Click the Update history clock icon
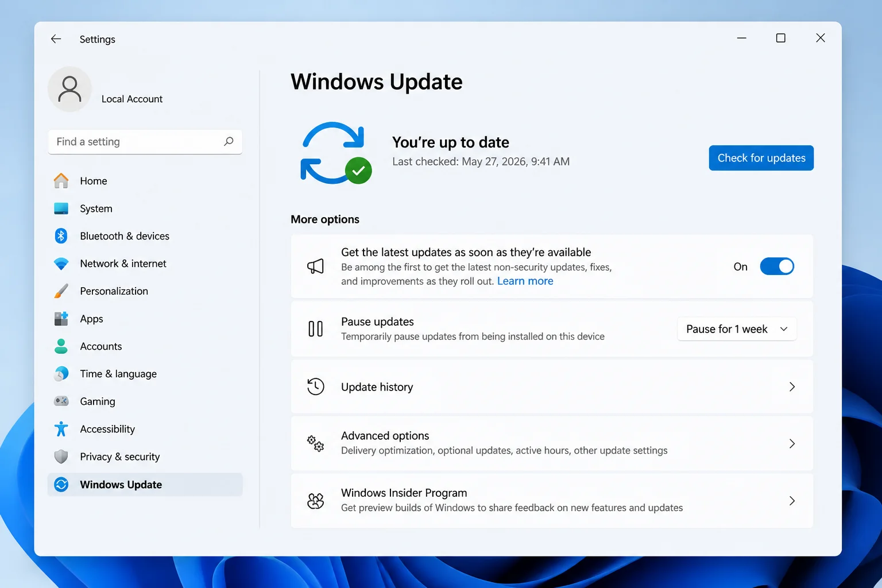 (315, 386)
